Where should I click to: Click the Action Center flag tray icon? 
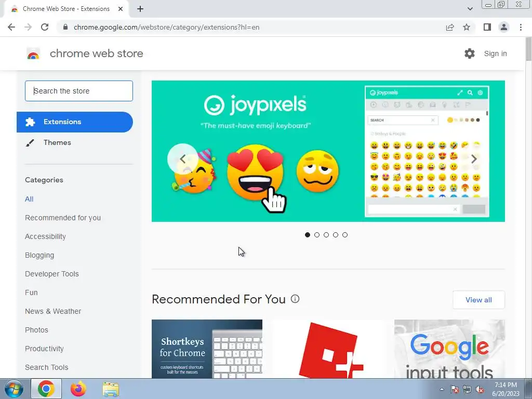(x=455, y=390)
